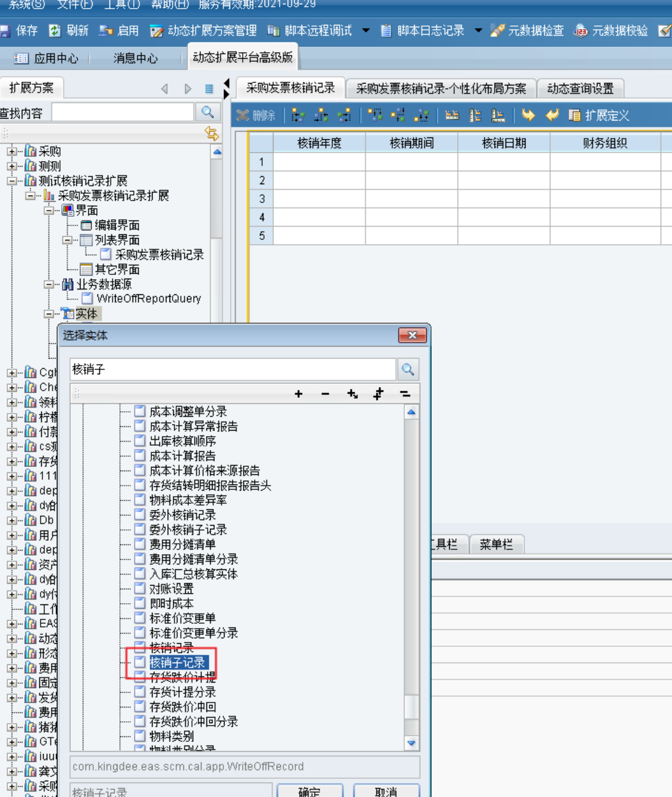Click search magnifier in 选择实体 dialog
The image size is (672, 797).
tap(408, 369)
